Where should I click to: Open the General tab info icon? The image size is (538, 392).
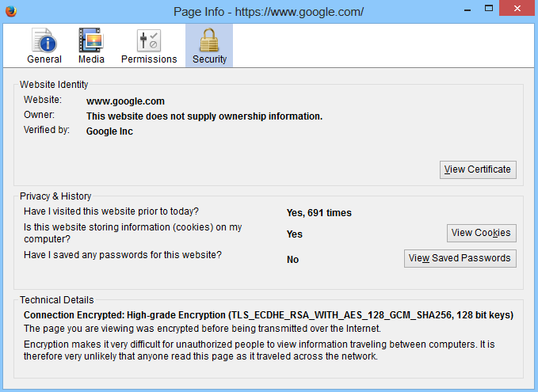44,40
